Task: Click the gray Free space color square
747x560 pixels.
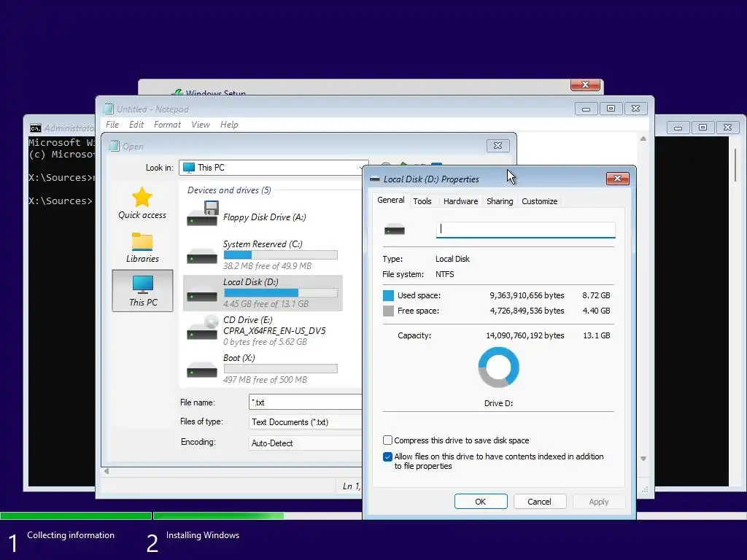Action: pyautogui.click(x=388, y=311)
